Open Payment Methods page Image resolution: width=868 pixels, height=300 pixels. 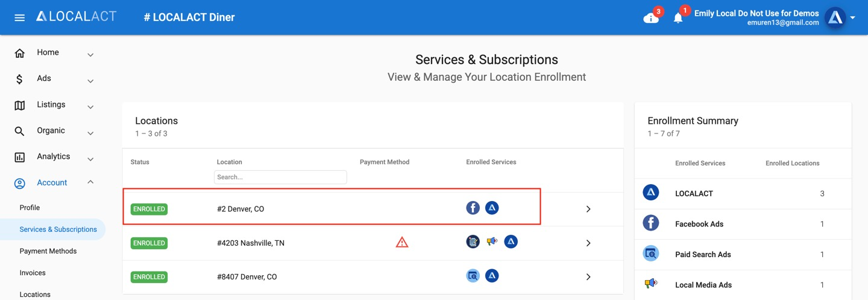[48, 251]
